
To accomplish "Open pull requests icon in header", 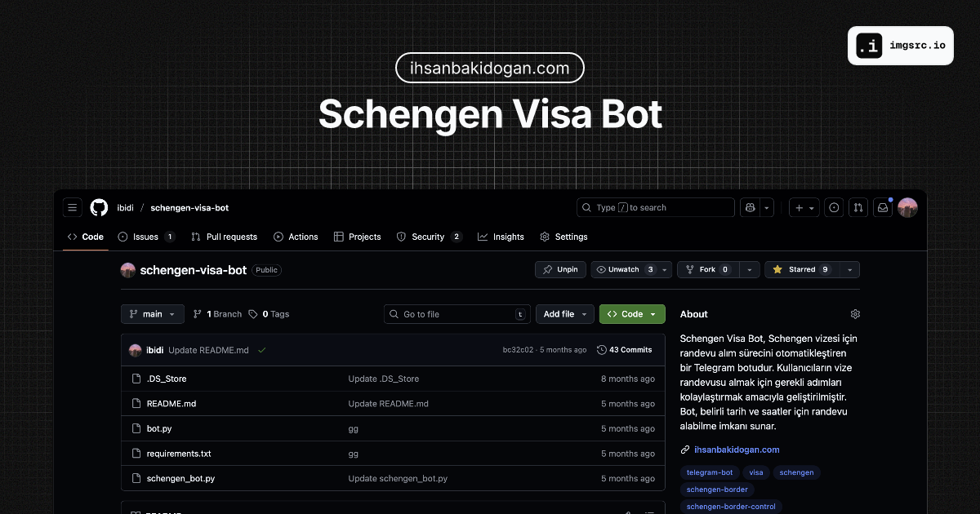I will point(857,207).
